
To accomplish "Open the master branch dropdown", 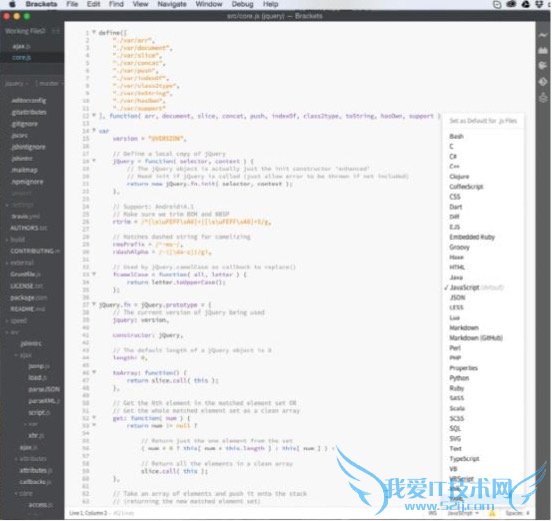I will pyautogui.click(x=50, y=84).
